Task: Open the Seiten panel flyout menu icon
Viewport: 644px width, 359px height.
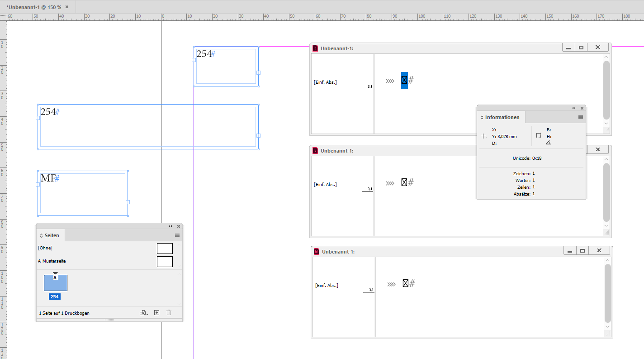Action: click(177, 235)
